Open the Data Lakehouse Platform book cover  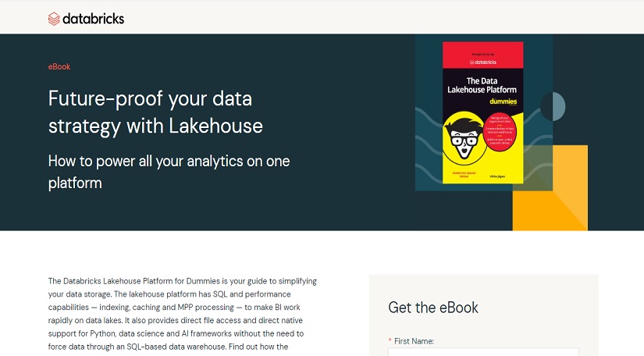tap(483, 112)
